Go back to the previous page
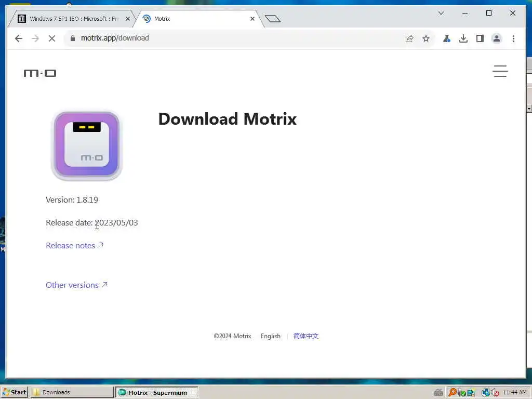Screen dimensions: 532x399 tap(19, 38)
